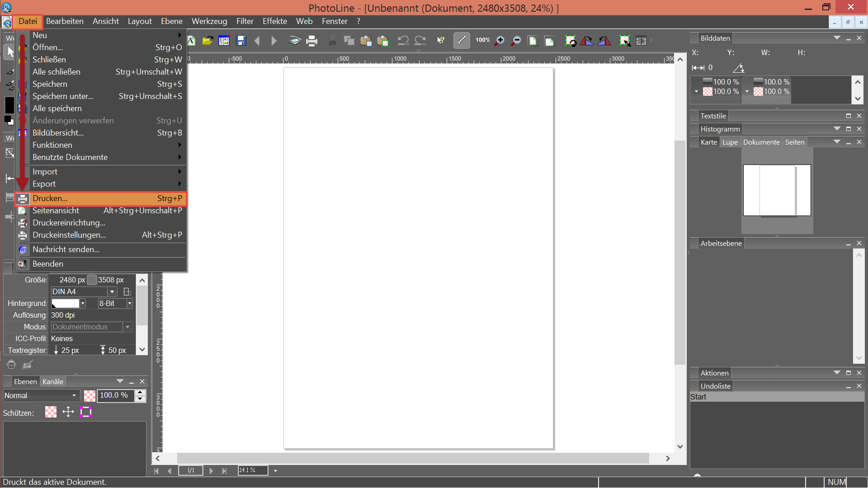The width and height of the screenshot is (868, 488).
Task: Select Drucken... in the Datei menu
Action: (101, 198)
